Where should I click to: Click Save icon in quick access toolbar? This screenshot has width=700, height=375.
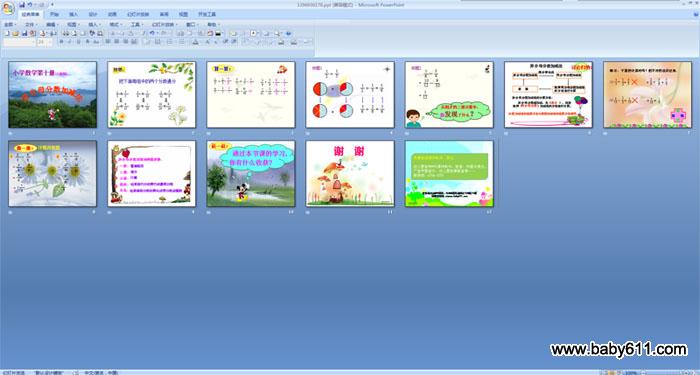(x=22, y=4)
